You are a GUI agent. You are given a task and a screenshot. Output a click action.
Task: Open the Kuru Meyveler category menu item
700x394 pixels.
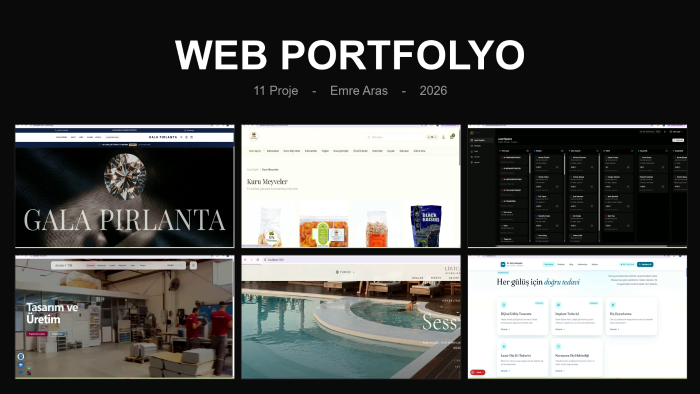coord(292,151)
